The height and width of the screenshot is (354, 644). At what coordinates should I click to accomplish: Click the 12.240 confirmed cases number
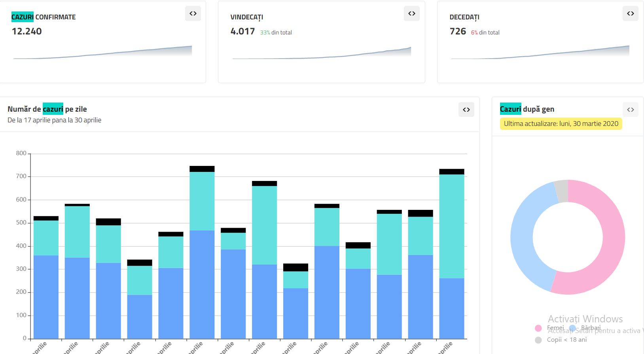[27, 31]
